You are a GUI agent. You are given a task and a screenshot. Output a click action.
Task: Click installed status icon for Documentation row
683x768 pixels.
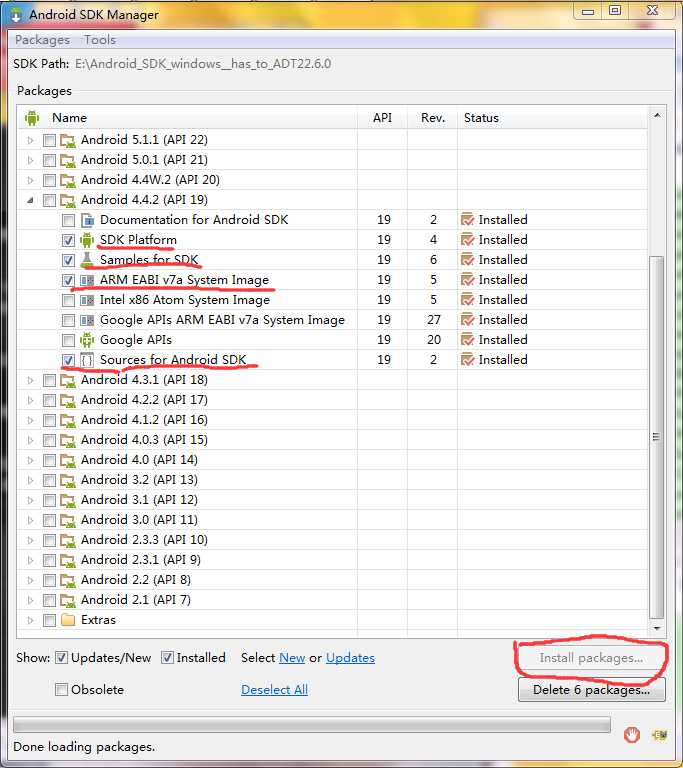pyautogui.click(x=467, y=220)
